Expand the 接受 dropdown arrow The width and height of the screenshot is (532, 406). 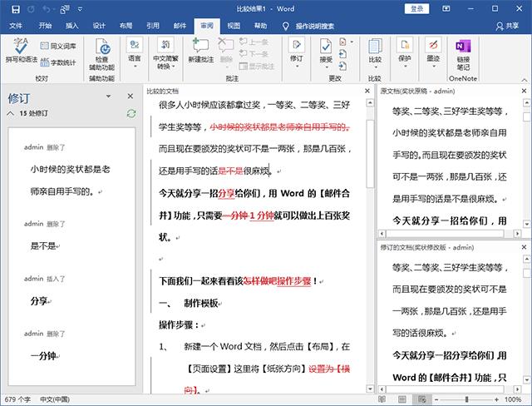(327, 67)
